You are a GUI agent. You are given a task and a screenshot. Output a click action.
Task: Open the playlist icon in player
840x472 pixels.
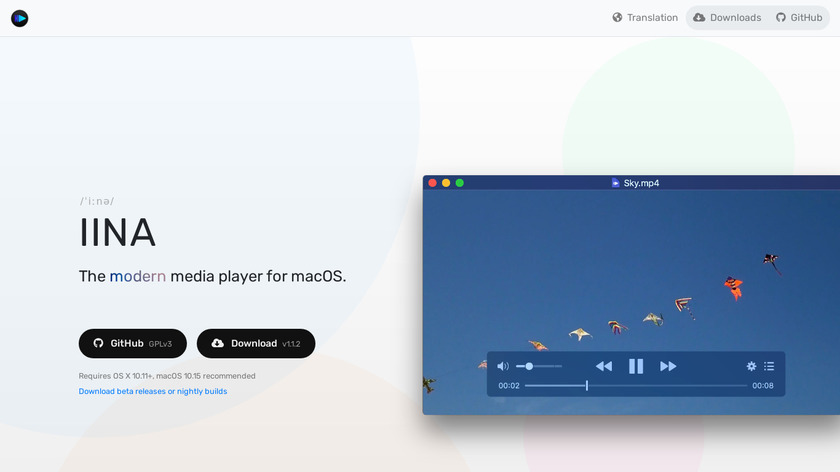click(x=769, y=366)
